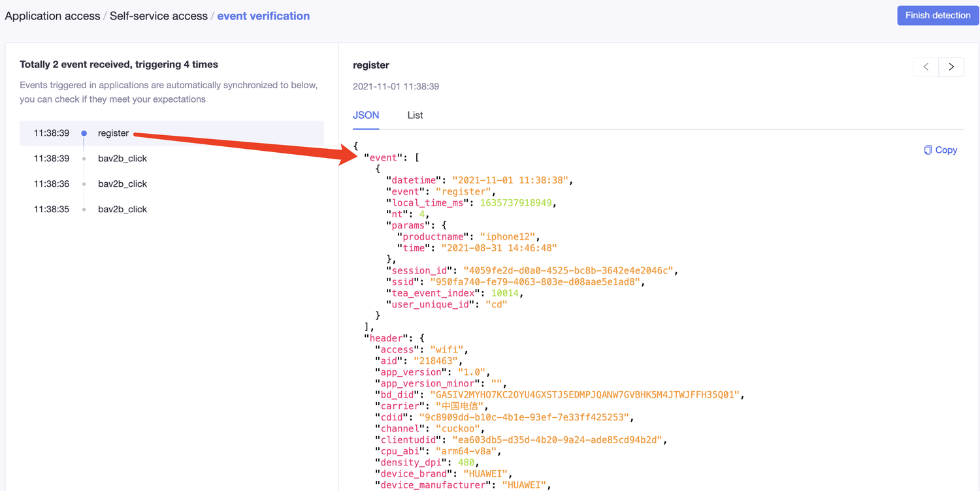The width and height of the screenshot is (980, 491).
Task: Copy the JSON using the Copy button
Action: coord(940,150)
